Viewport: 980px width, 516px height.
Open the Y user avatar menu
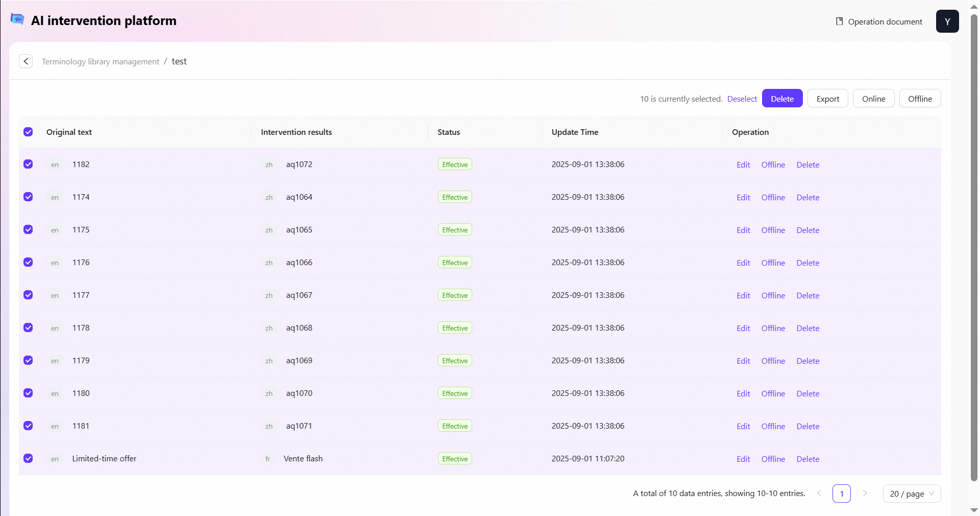(947, 21)
